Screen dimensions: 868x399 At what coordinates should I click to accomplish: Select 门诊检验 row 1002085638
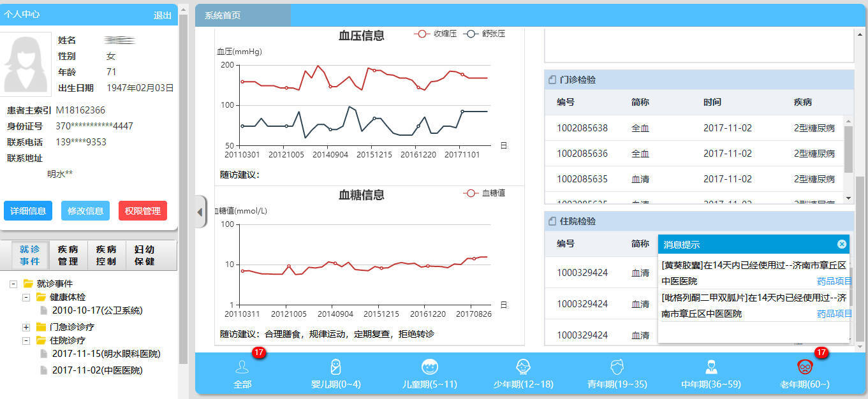pos(694,128)
